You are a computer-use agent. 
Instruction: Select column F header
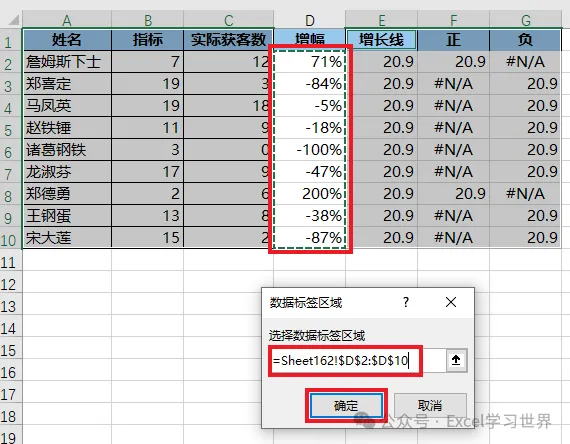(x=453, y=20)
